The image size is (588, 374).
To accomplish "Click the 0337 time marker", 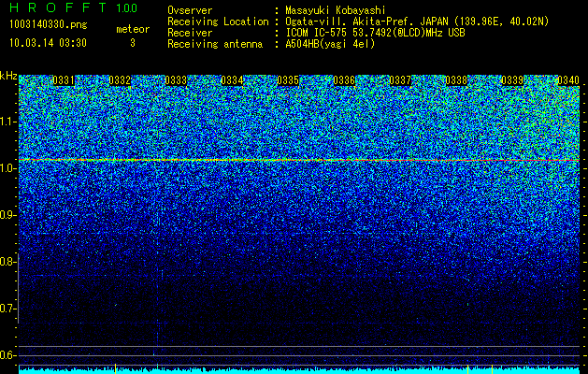I will point(400,80).
